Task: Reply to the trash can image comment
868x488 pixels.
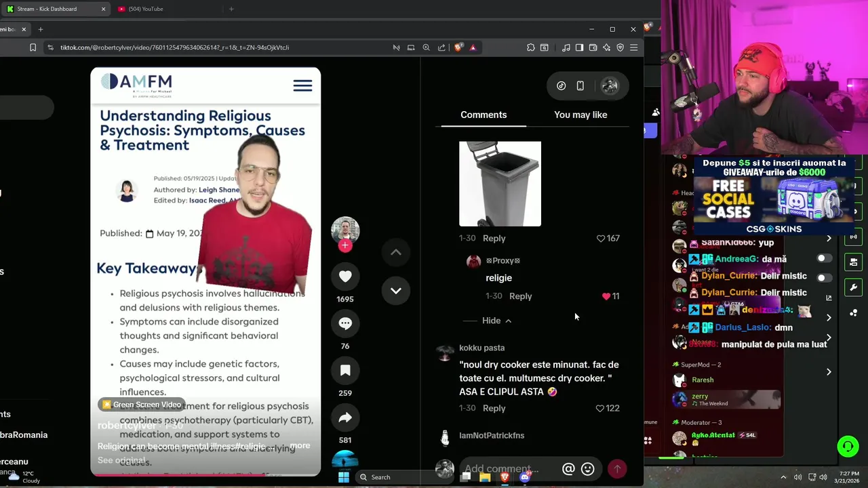Action: [x=494, y=239]
